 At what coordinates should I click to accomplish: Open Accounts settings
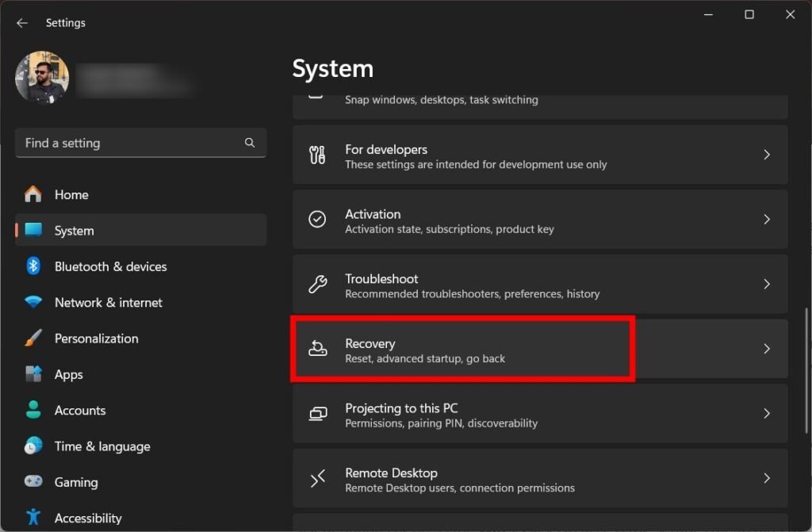[141, 410]
